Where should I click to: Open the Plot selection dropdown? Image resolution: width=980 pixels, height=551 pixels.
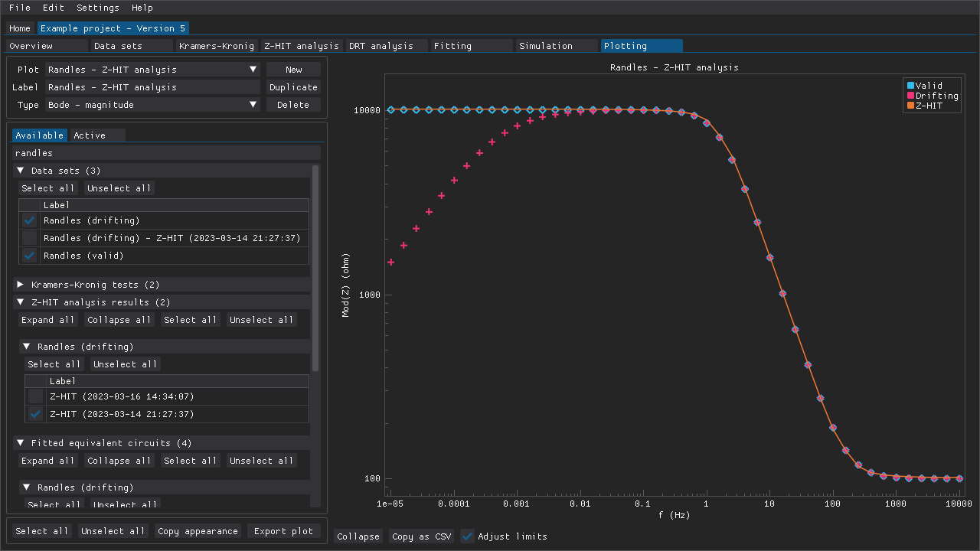[152, 70]
